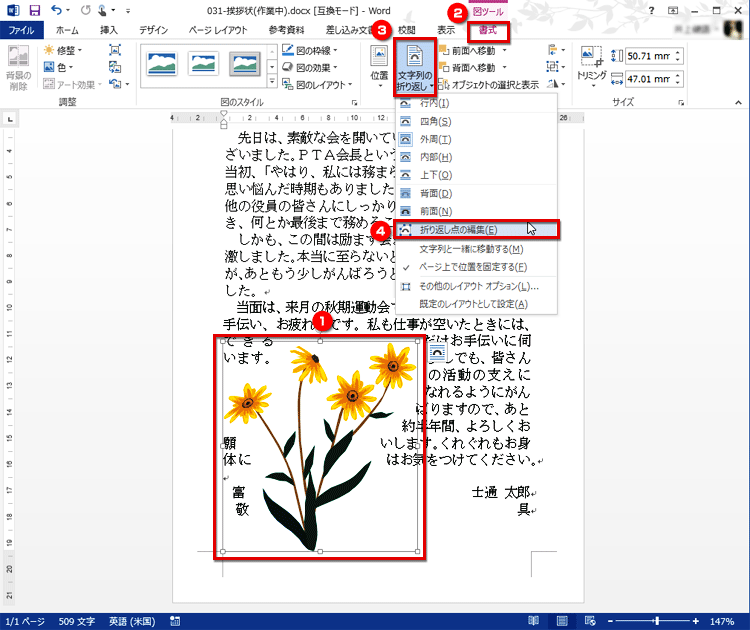This screenshot has width=750, height=630.
Task: Increase picture height with stepper arrow
Action: [x=678, y=52]
